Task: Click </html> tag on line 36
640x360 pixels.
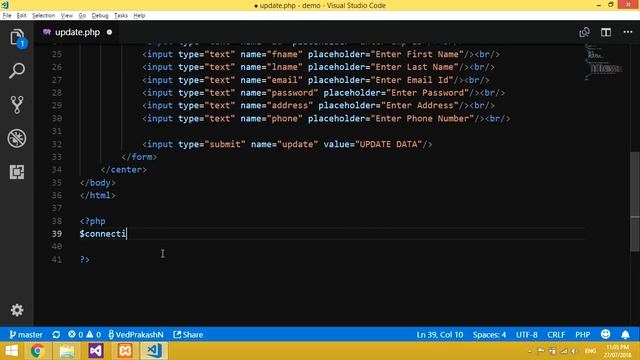Action: click(98, 196)
